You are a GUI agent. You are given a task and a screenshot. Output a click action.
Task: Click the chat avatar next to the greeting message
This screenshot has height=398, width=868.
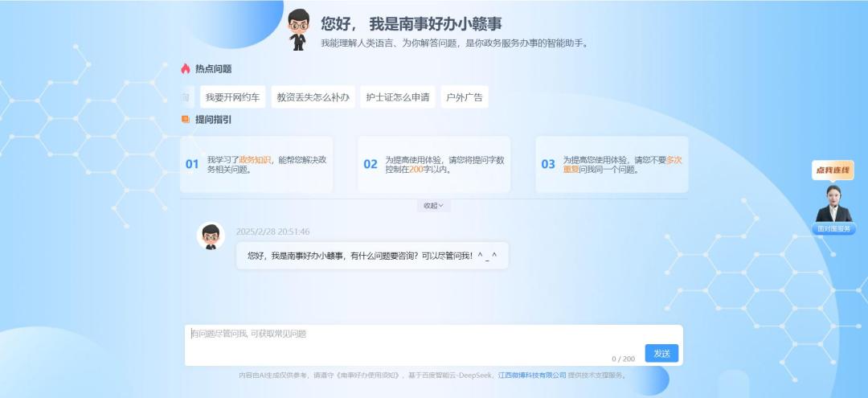click(x=211, y=236)
